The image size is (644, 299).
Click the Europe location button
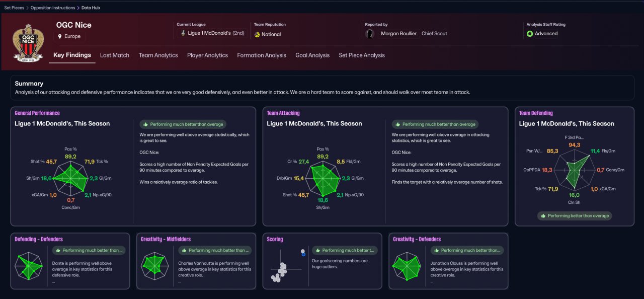pos(69,37)
